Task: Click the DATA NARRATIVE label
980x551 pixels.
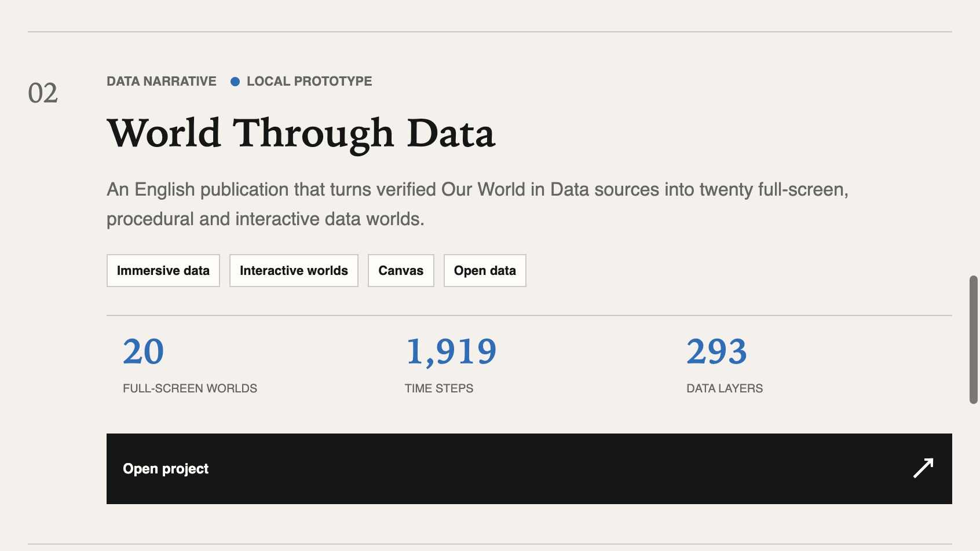Action: [162, 82]
